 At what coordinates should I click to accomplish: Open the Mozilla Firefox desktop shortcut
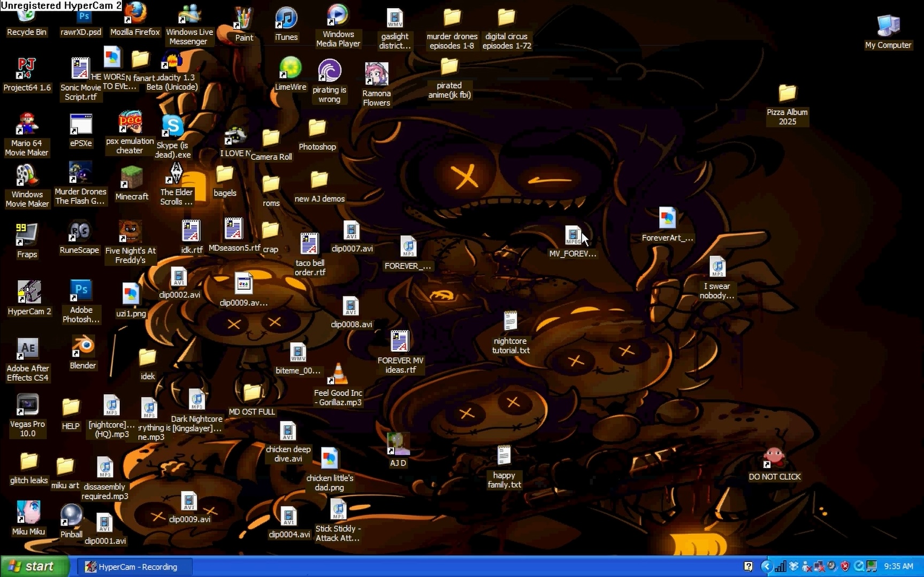pos(135,16)
